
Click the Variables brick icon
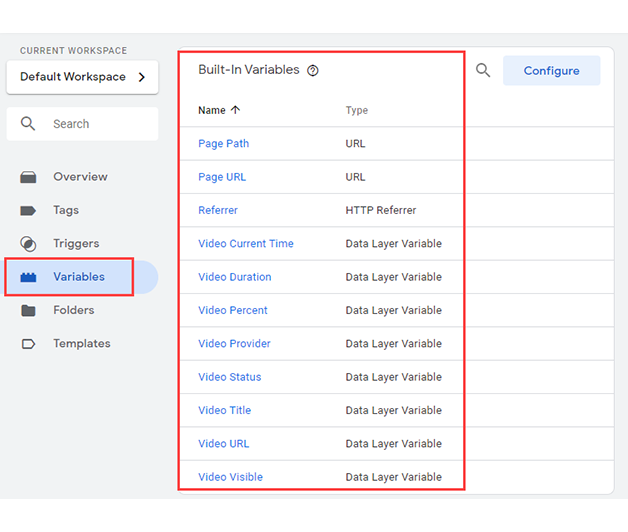(28, 277)
